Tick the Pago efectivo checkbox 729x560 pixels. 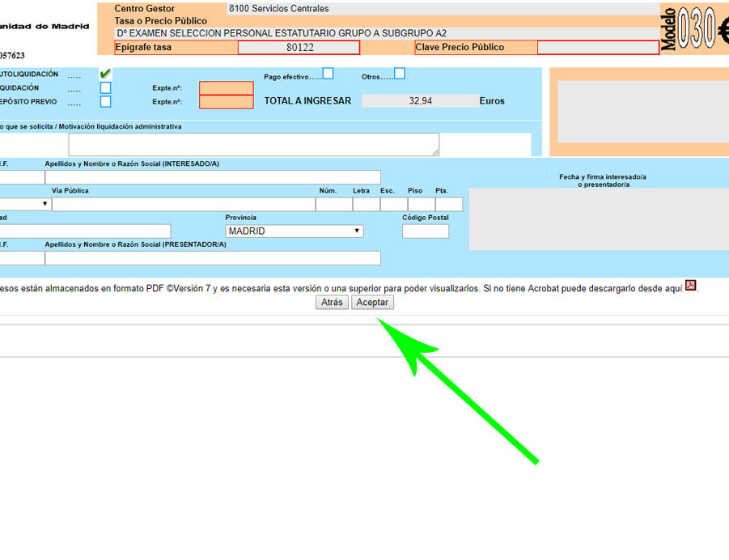pyautogui.click(x=328, y=74)
